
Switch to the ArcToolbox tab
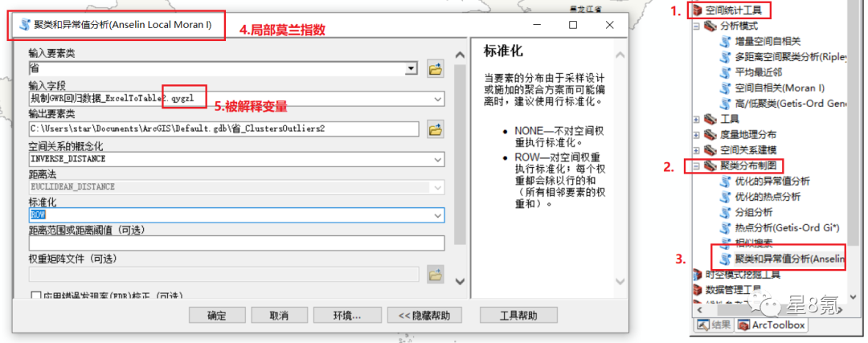(771, 325)
